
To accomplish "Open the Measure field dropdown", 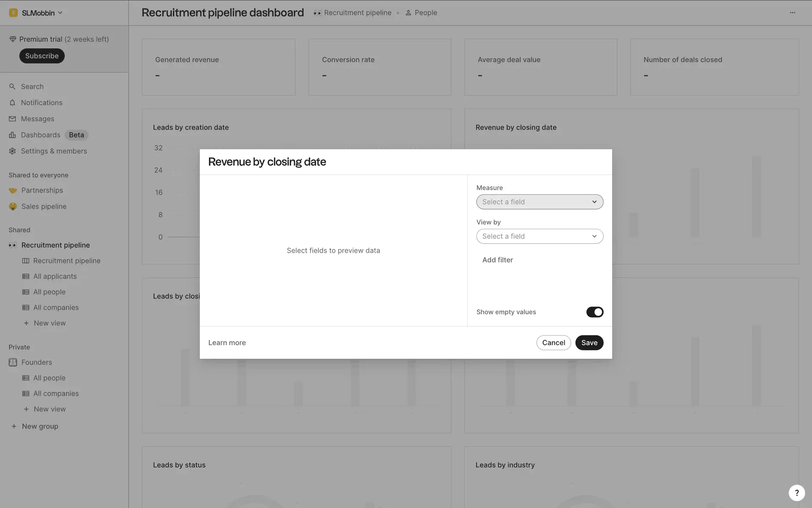I will point(539,202).
